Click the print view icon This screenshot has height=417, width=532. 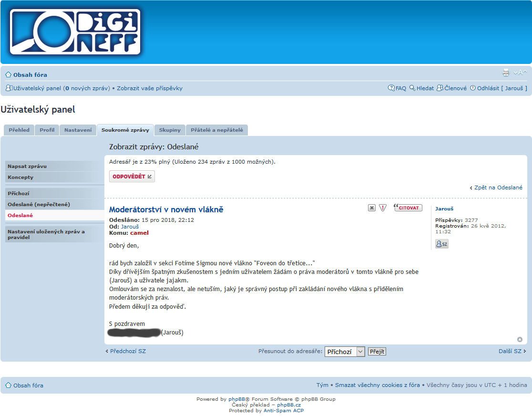506,73
